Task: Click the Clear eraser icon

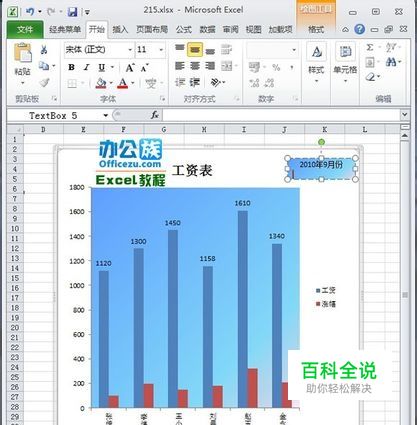Action: tap(370, 77)
